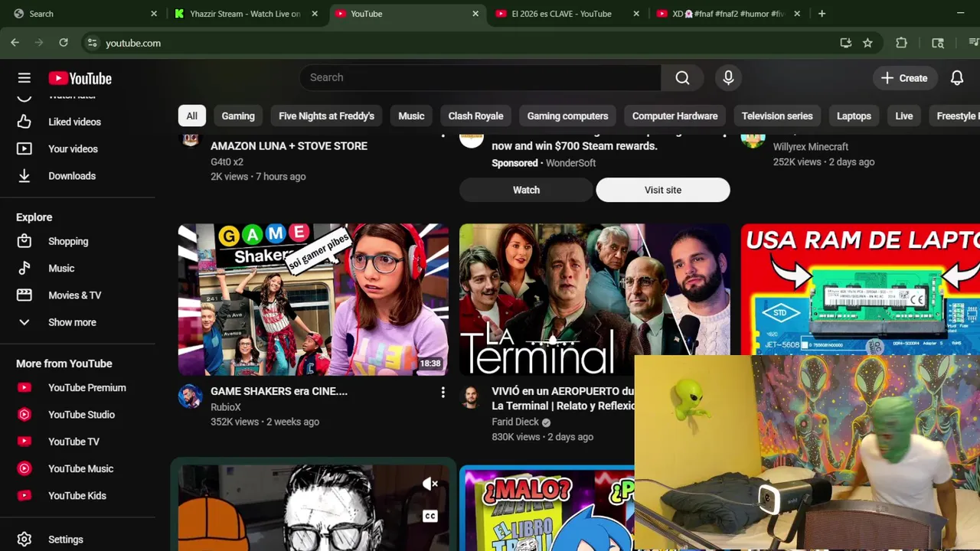Open browser extensions puzzle icon
The image size is (980, 551).
(x=901, y=43)
